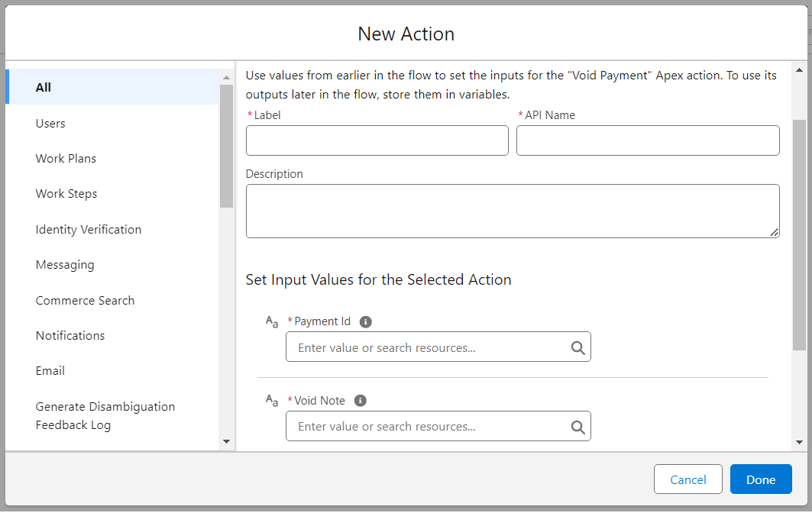Click the search magnifier in the Void Note field
Image resolution: width=812 pixels, height=513 pixels.
pos(578,427)
